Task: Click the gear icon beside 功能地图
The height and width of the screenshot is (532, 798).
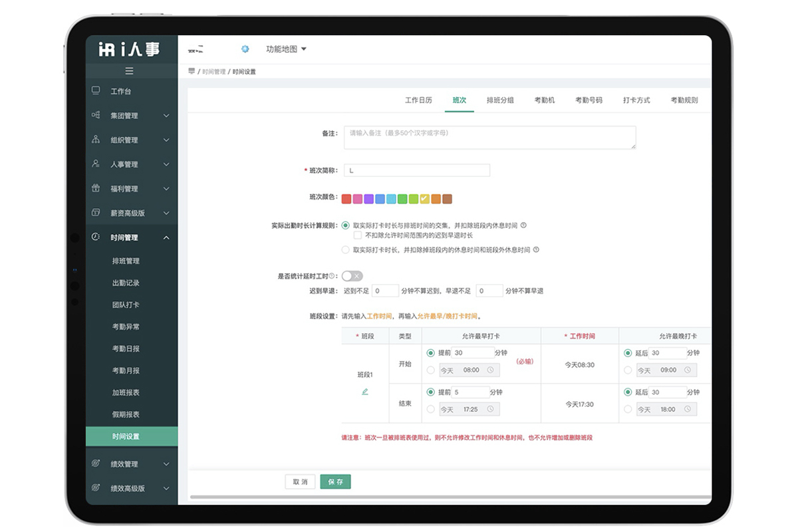Action: (x=245, y=49)
